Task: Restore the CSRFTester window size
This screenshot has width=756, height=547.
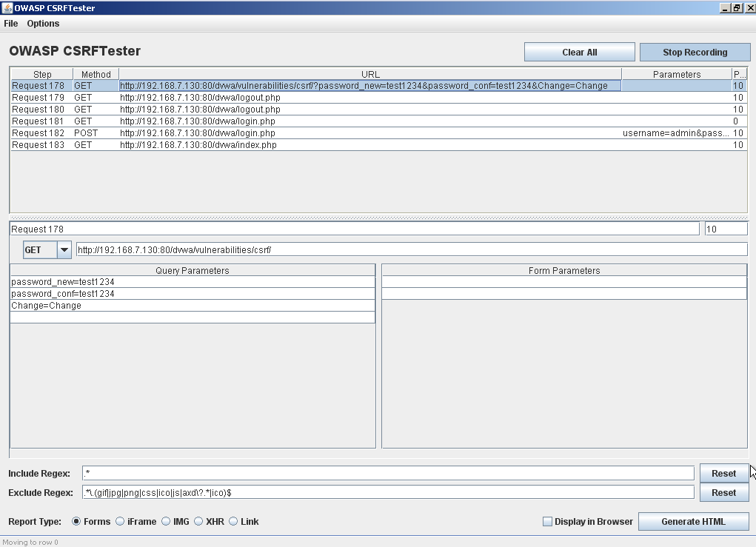Action: [x=737, y=7]
